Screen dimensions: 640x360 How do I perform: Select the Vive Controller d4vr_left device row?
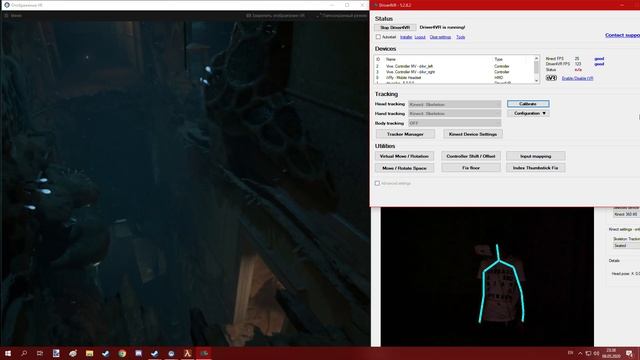[x=455, y=66]
